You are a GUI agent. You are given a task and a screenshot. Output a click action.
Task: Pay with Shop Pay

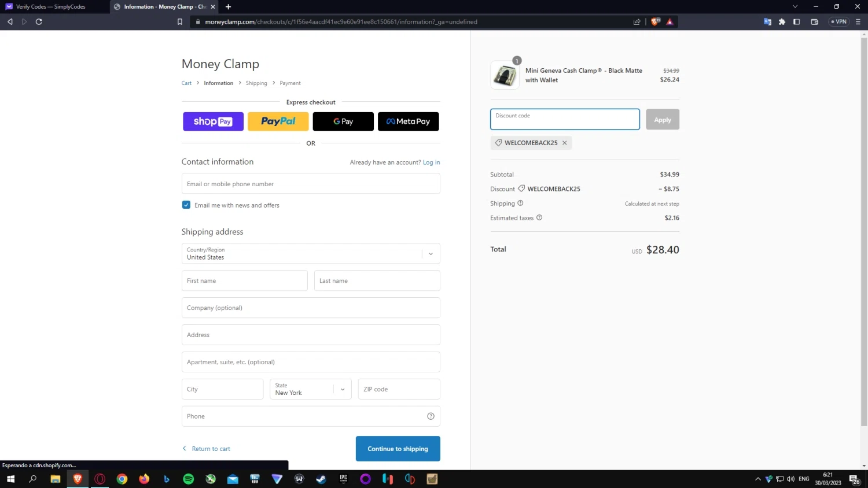coord(213,121)
